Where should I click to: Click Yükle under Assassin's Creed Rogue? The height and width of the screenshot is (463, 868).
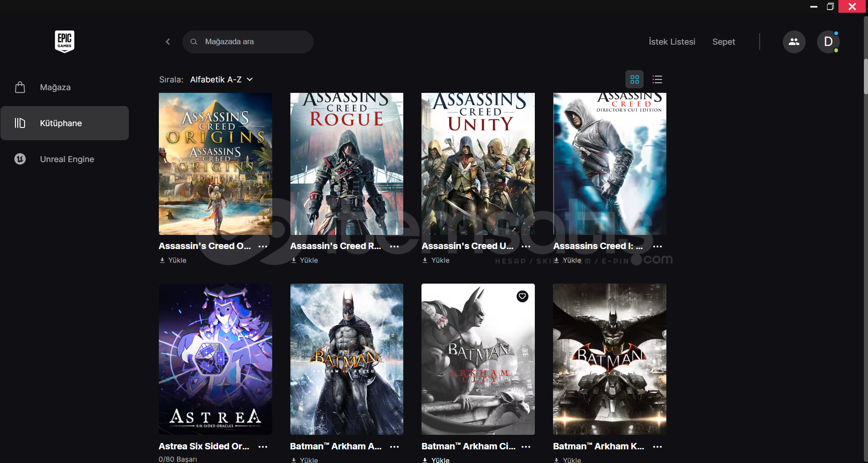(305, 260)
